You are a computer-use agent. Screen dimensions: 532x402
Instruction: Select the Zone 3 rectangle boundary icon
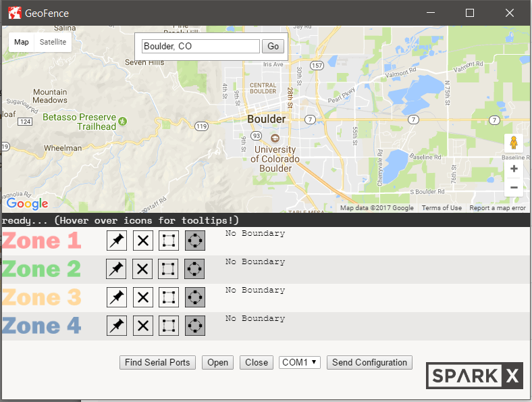(169, 297)
